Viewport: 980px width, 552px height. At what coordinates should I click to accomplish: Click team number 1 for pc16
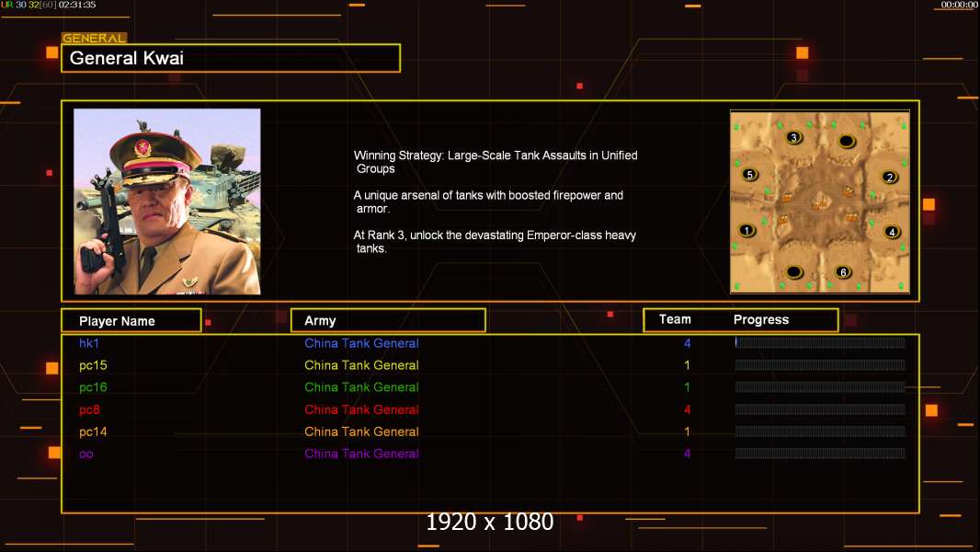click(x=687, y=387)
